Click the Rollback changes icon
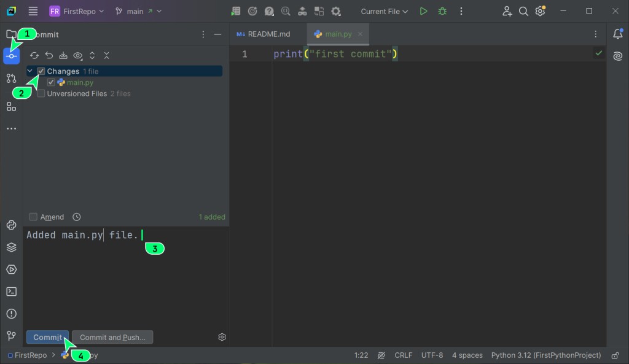Viewport: 629px width, 364px height. click(x=49, y=55)
